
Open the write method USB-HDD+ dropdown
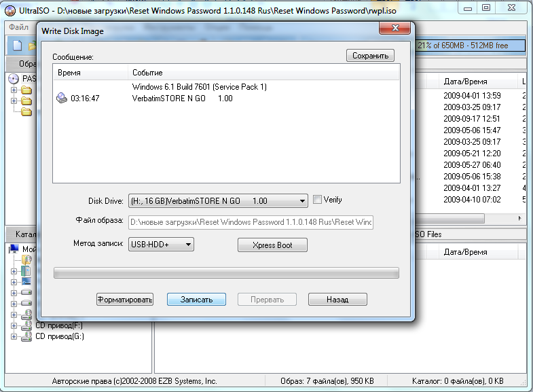pos(161,245)
